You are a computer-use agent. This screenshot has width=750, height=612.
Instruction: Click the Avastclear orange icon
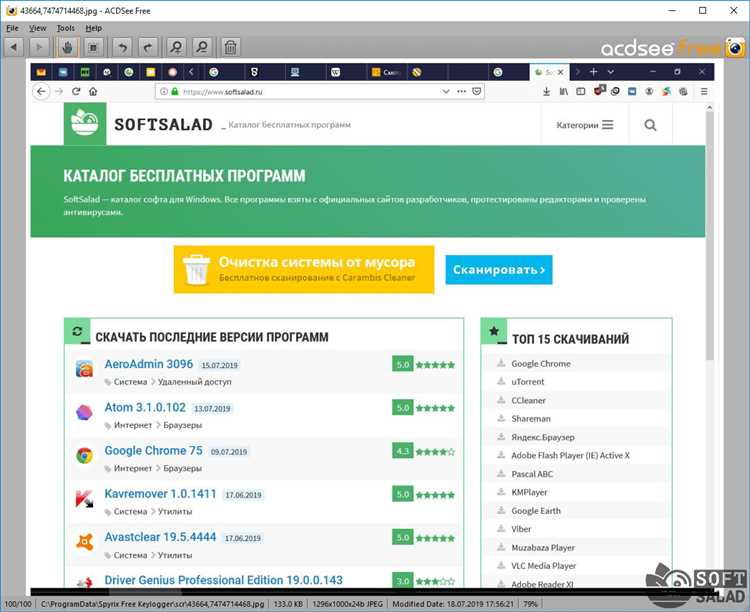[84, 542]
